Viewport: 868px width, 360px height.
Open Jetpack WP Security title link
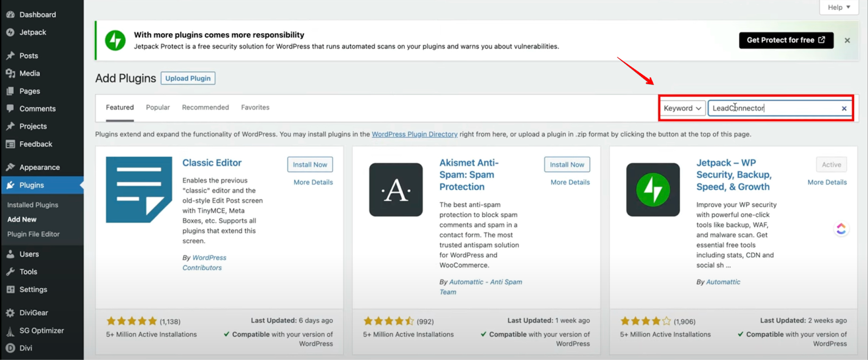pos(733,175)
